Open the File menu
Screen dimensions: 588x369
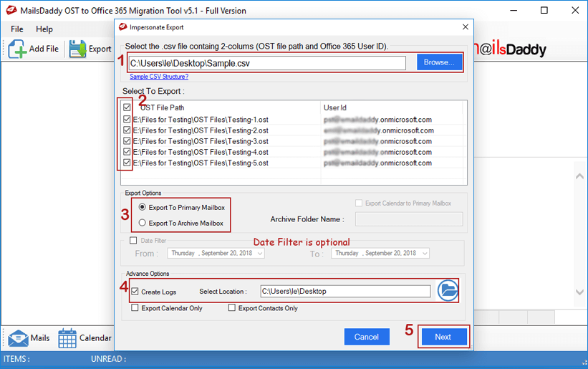pos(17,29)
